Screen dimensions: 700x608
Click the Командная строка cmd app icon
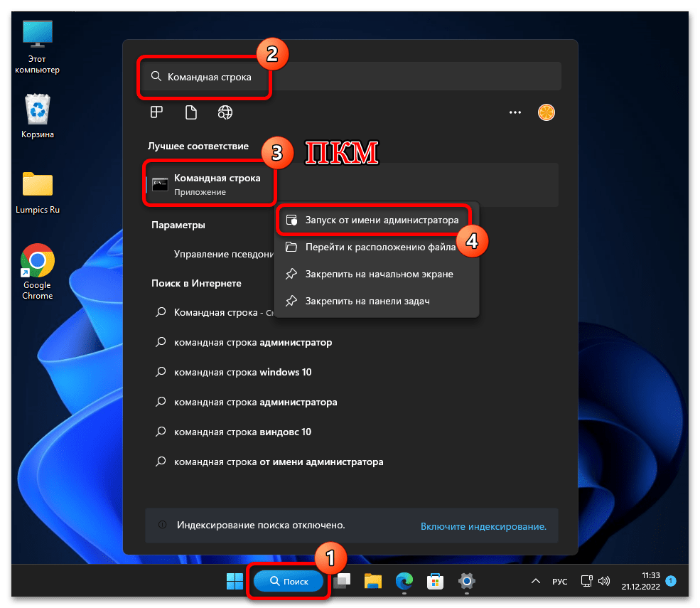pos(160,184)
